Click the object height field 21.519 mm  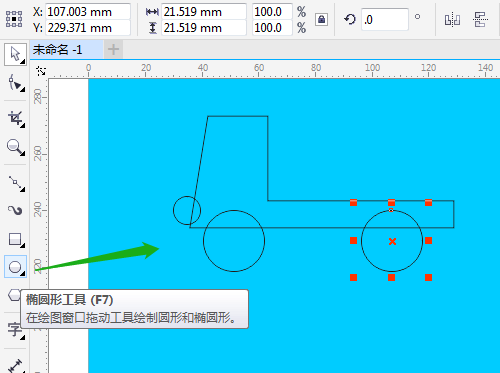point(204,28)
